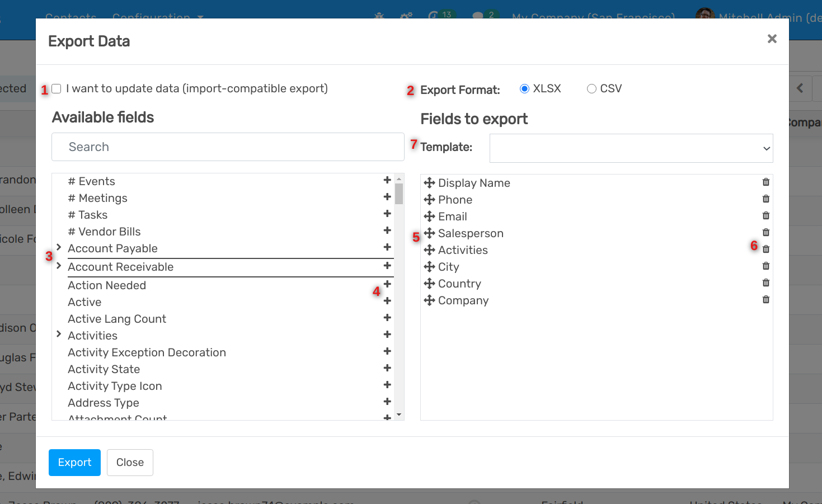The image size is (822, 504).
Task: Select the XLSX export format
Action: click(x=524, y=88)
